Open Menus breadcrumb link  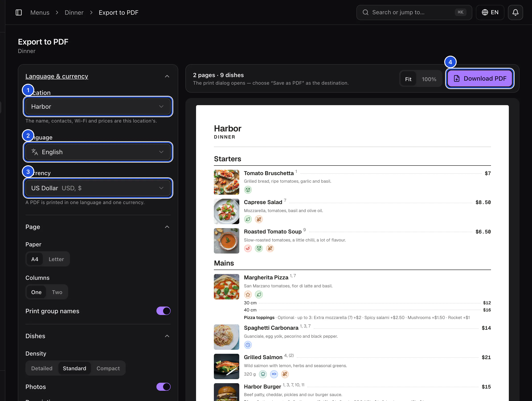tap(40, 12)
